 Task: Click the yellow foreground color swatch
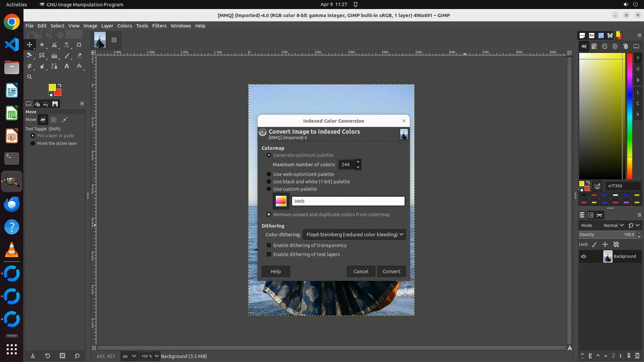click(x=52, y=87)
